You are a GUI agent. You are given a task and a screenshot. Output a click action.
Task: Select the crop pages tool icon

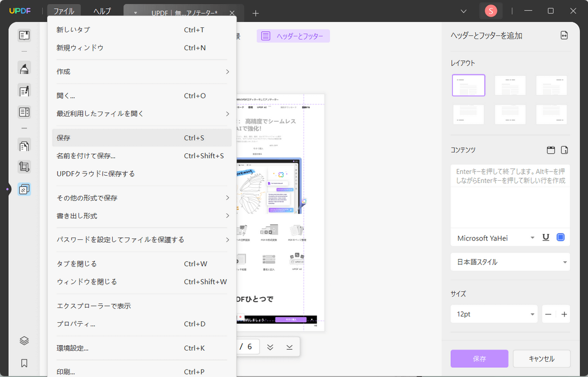pyautogui.click(x=24, y=167)
